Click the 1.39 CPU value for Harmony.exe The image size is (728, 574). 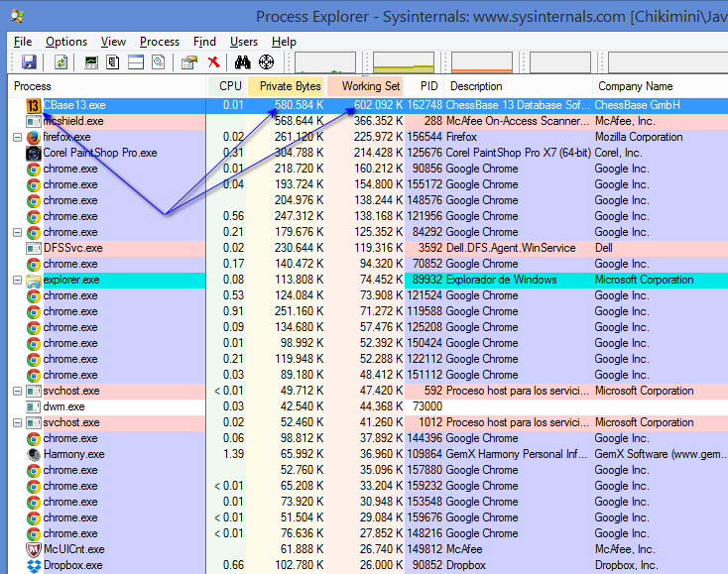point(233,454)
